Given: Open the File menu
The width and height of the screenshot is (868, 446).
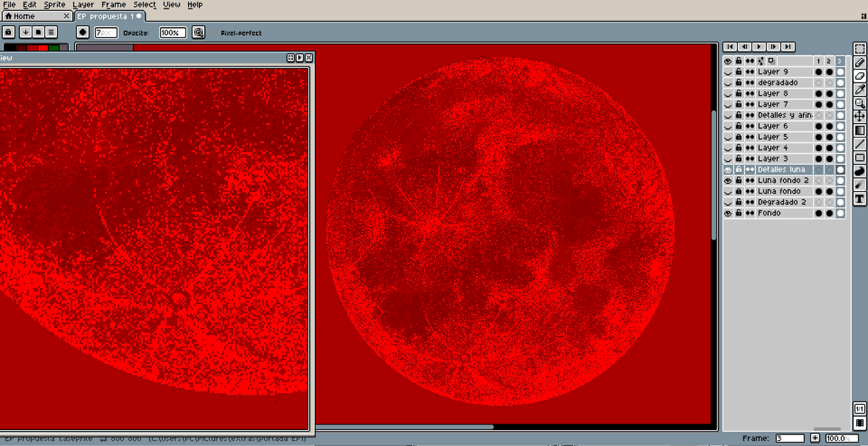Looking at the screenshot, I should tap(9, 4).
